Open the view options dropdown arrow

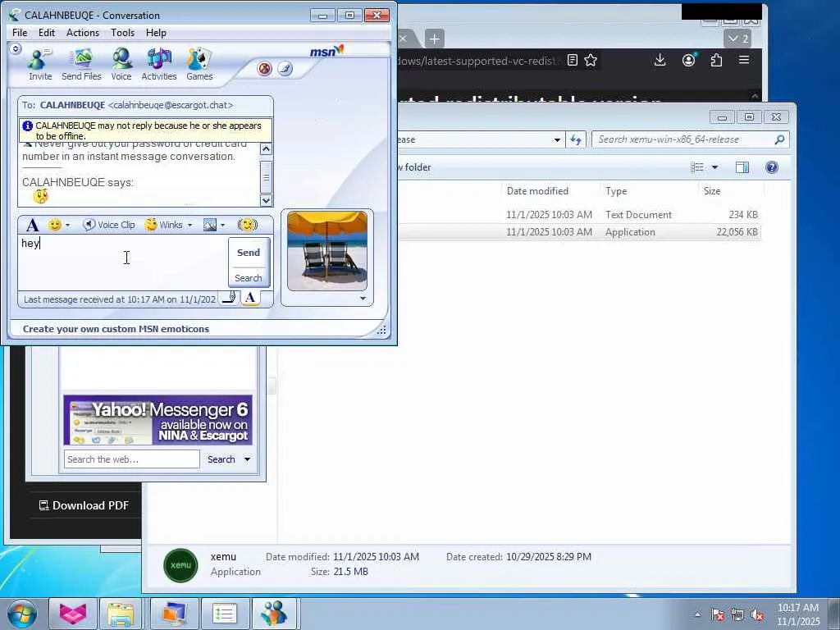[714, 167]
